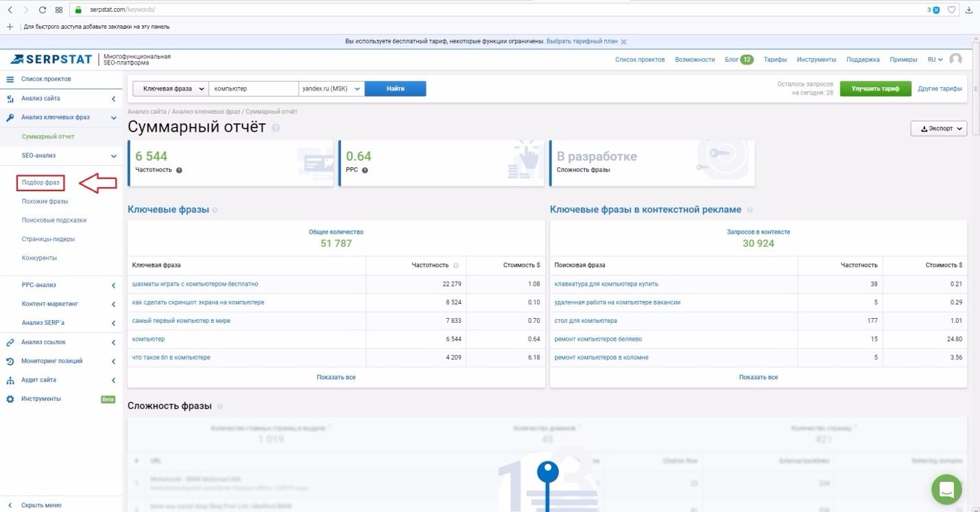Open the chat support bubble
Image resolution: width=980 pixels, height=512 pixels.
click(x=946, y=489)
